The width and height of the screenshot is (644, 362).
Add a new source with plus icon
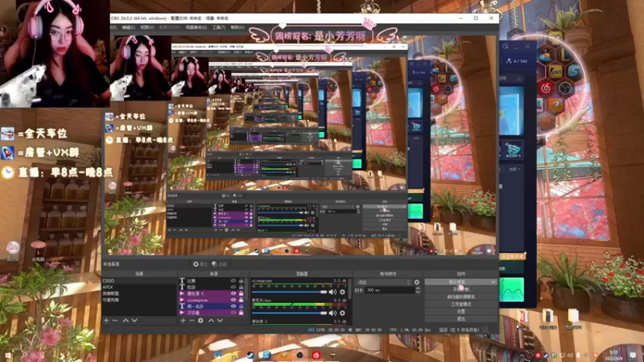tap(183, 320)
